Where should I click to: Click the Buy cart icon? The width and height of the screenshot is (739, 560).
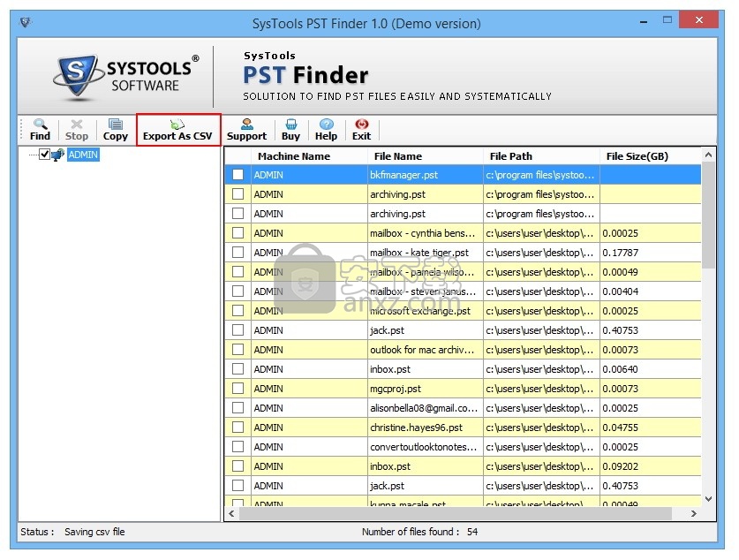click(290, 124)
